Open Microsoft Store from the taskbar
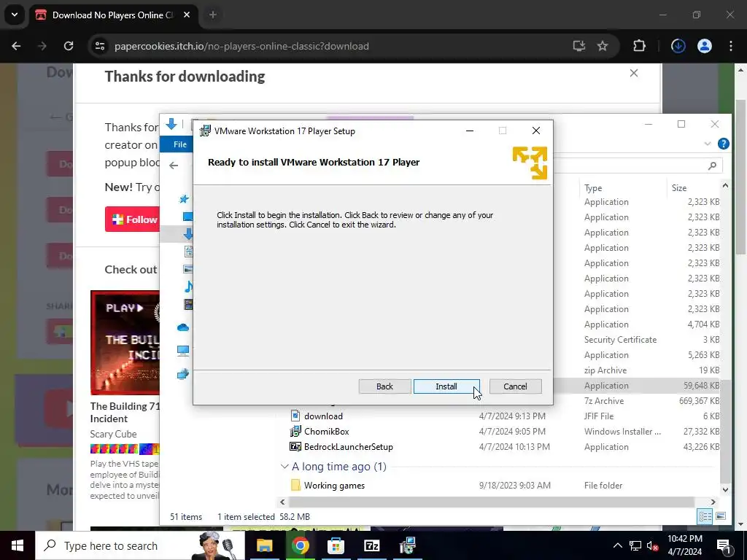 click(x=336, y=545)
